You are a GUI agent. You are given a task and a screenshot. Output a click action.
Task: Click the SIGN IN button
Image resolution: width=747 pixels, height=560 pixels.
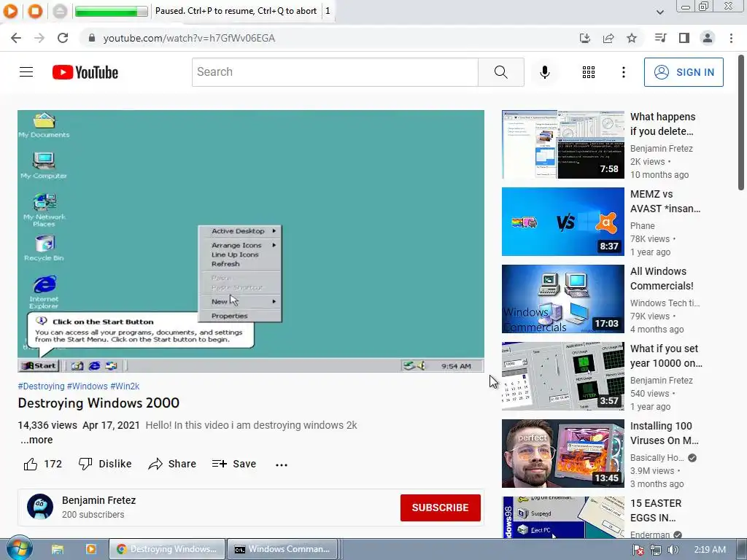[x=684, y=72]
